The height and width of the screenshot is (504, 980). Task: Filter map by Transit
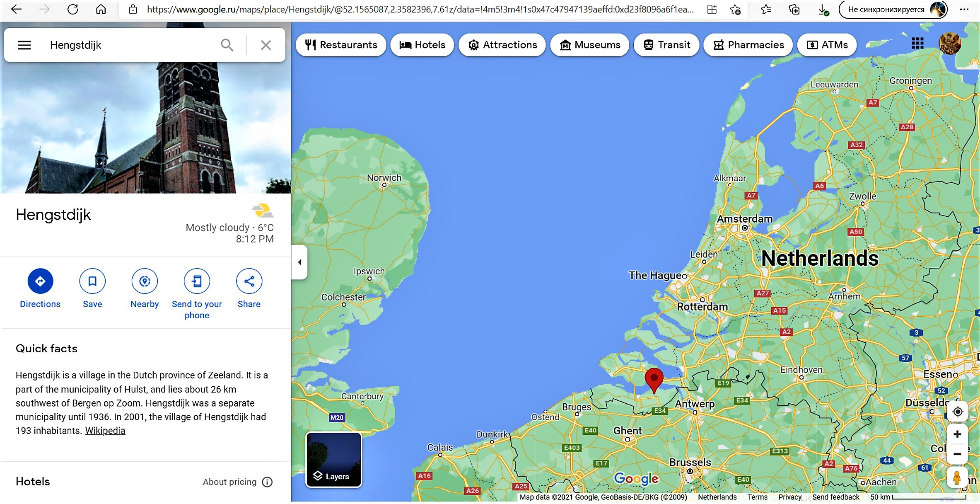(666, 45)
